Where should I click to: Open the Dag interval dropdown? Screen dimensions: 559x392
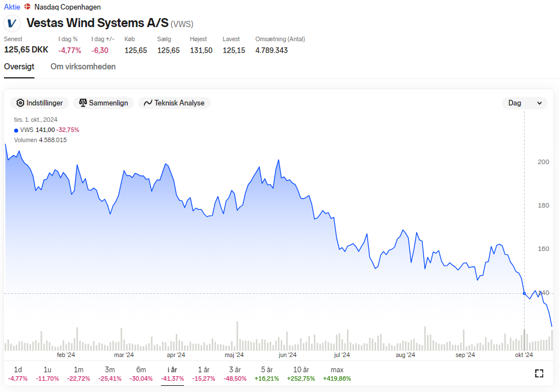coord(525,103)
